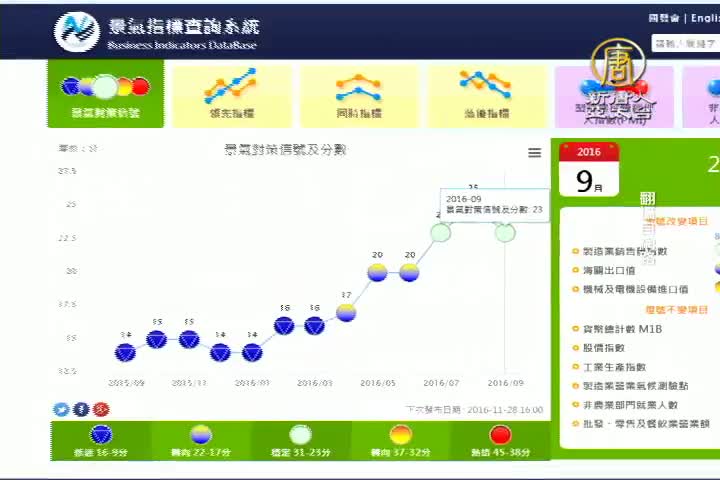
Task: Open the 領先指標 tab
Action: [x=231, y=95]
